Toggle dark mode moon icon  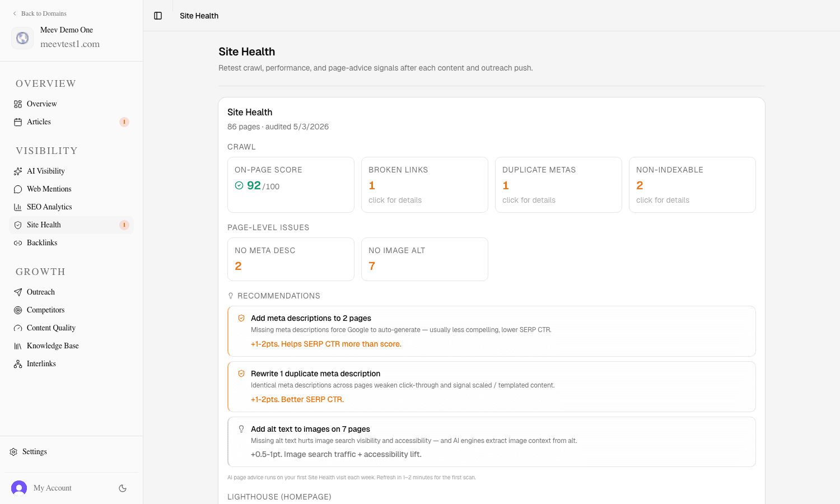(123, 488)
